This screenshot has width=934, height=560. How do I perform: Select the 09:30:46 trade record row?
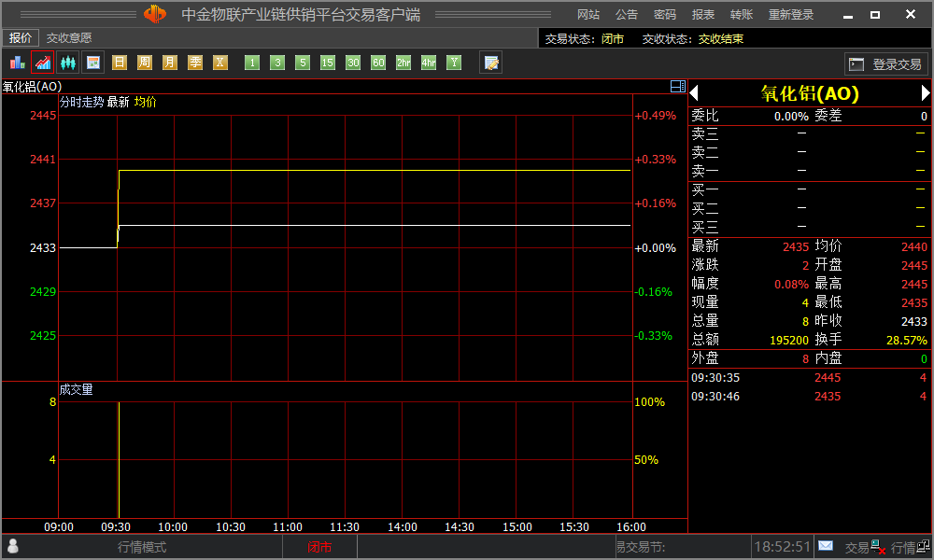point(809,397)
